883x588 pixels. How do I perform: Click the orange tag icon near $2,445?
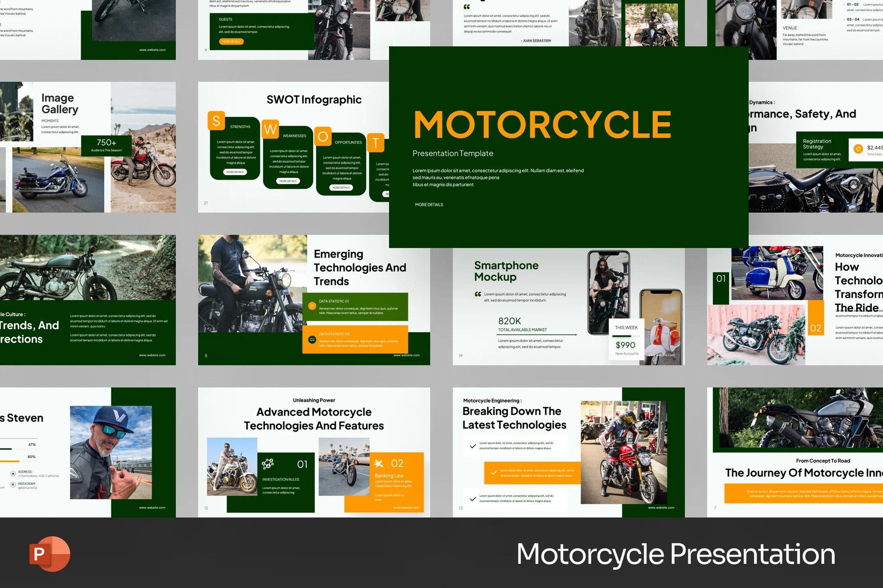(857, 149)
